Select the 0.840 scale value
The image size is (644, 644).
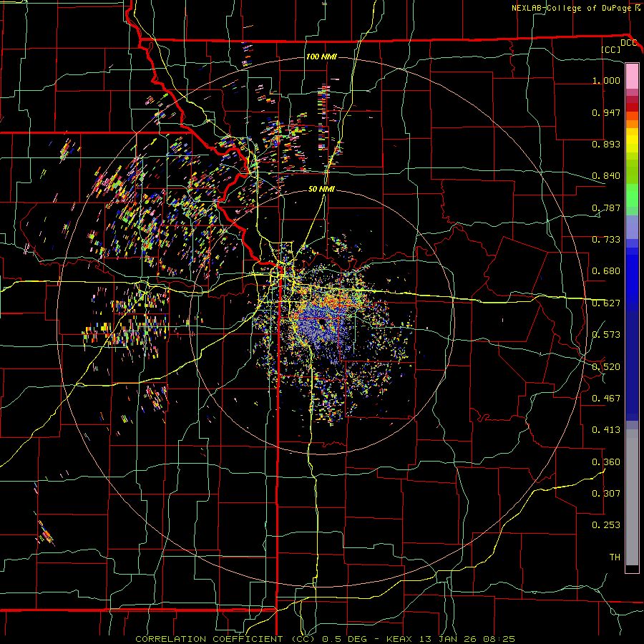point(606,176)
